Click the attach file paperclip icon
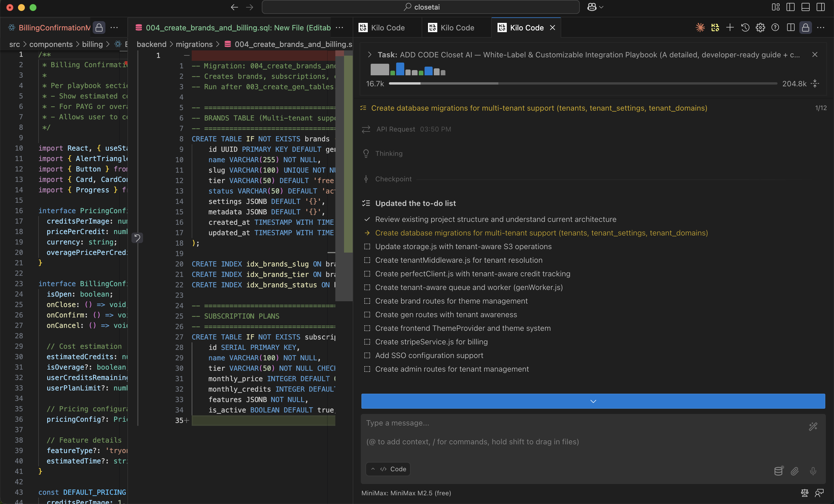The height and width of the screenshot is (504, 834). (x=795, y=471)
